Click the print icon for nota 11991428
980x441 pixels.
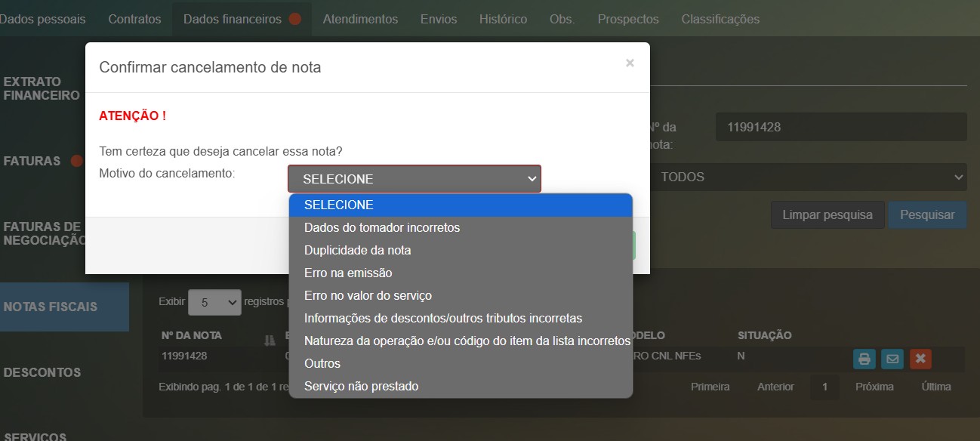tap(864, 359)
